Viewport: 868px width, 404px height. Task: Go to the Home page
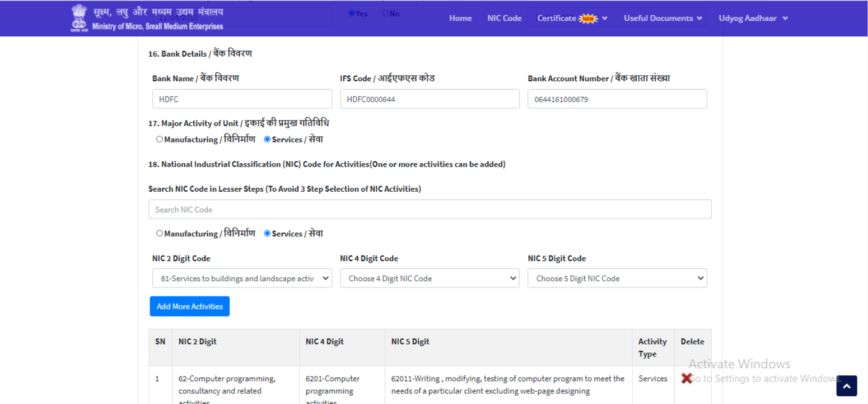pyautogui.click(x=460, y=18)
